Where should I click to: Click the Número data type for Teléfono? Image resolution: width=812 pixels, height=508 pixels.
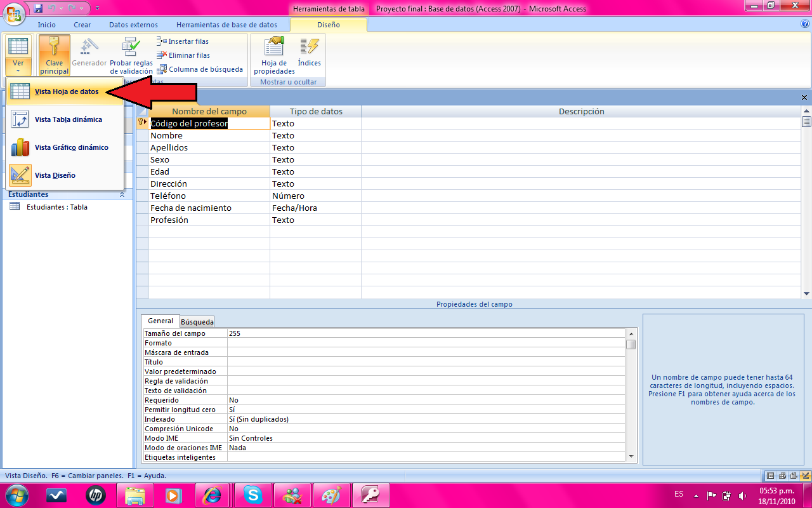(x=315, y=196)
